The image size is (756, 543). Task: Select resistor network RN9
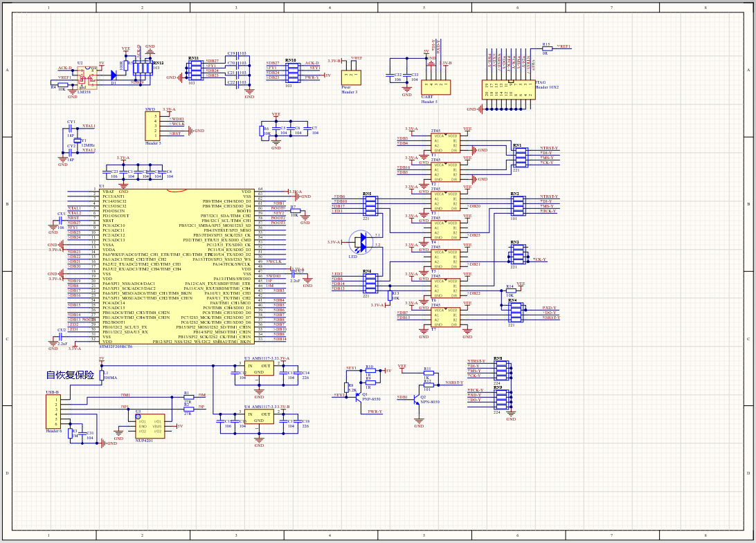coord(502,399)
